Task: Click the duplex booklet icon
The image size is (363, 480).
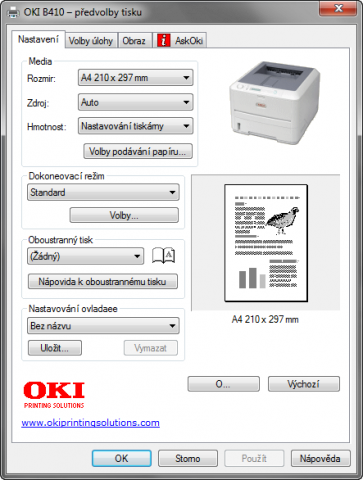Action: 163,256
